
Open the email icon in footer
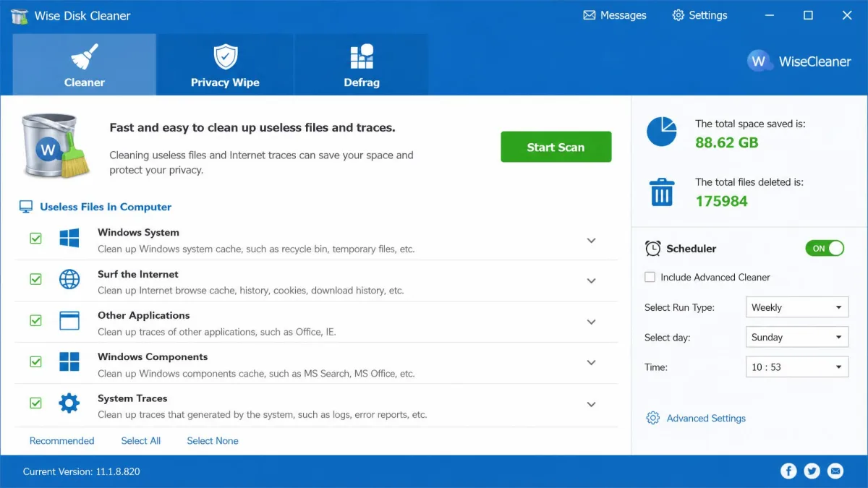point(835,471)
